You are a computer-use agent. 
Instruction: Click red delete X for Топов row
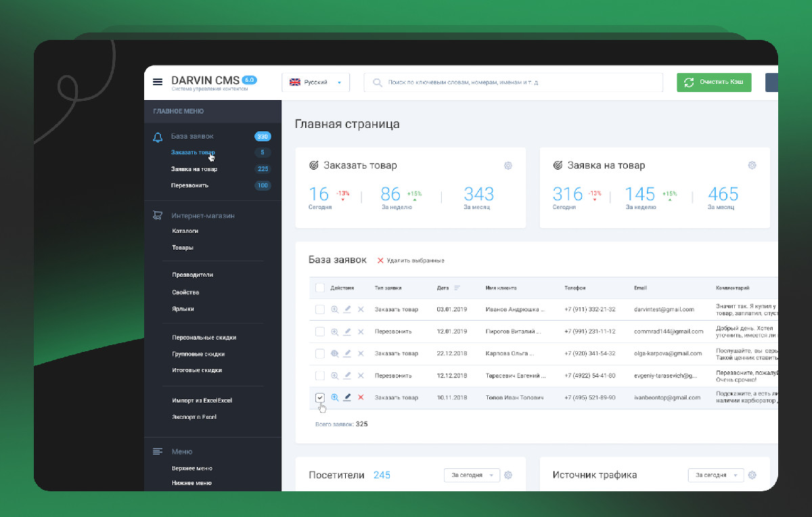click(361, 397)
